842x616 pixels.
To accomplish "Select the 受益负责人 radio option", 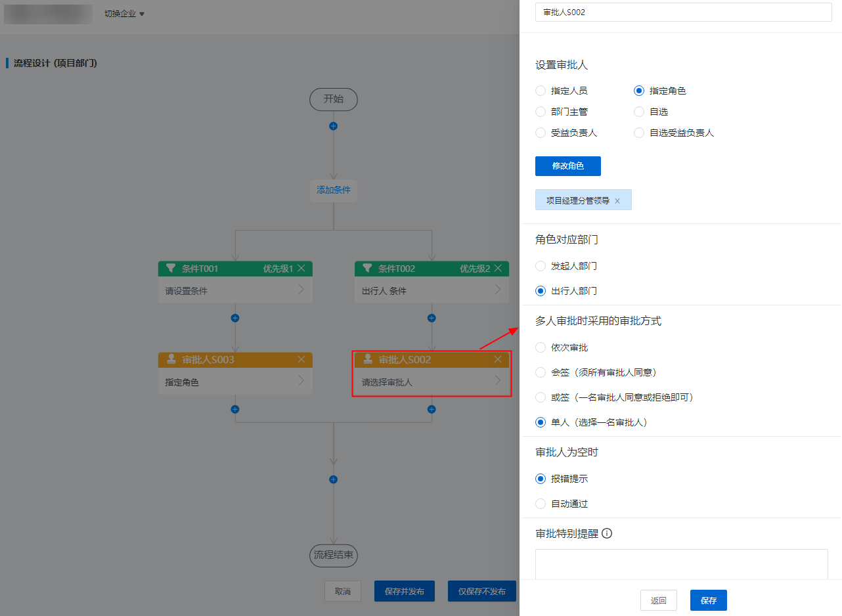I will point(541,133).
